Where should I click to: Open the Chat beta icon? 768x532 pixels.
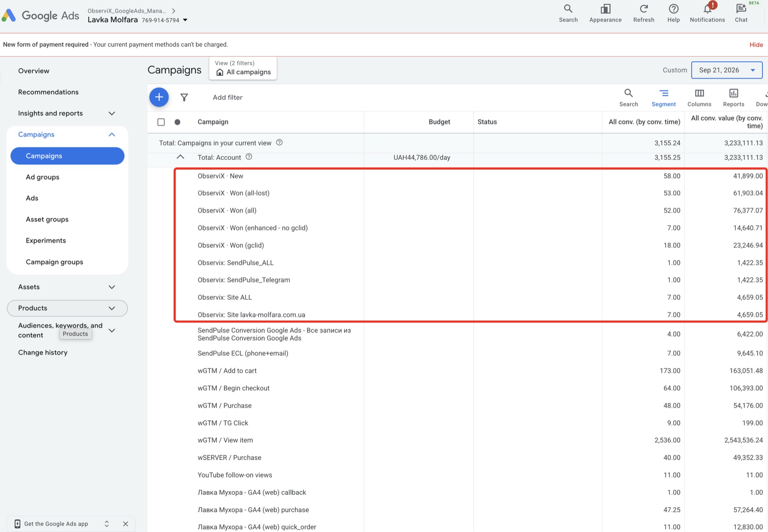tap(741, 14)
